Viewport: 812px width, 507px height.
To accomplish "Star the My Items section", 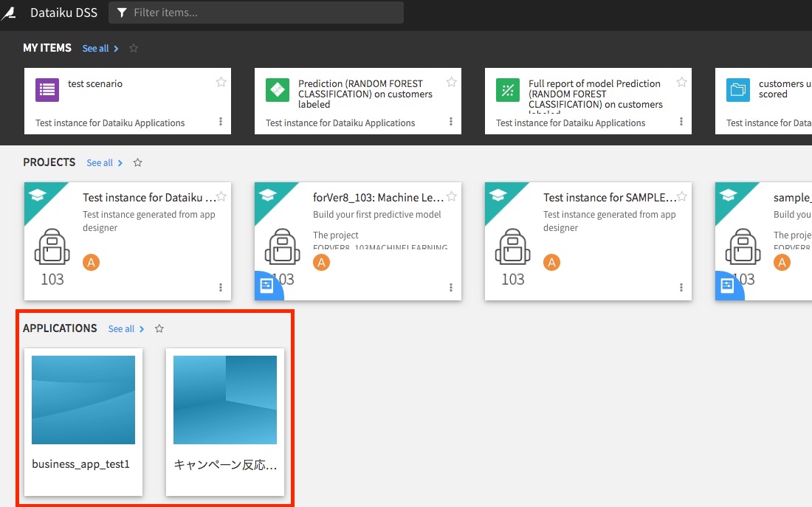I will tap(134, 48).
